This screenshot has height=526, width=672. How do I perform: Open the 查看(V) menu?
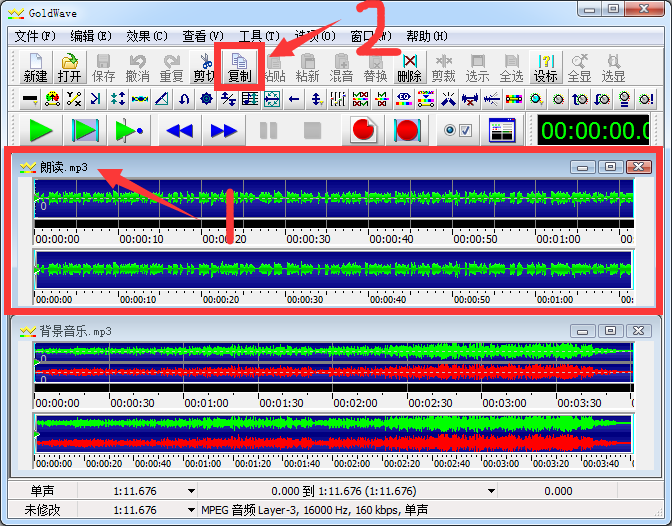coord(203,36)
